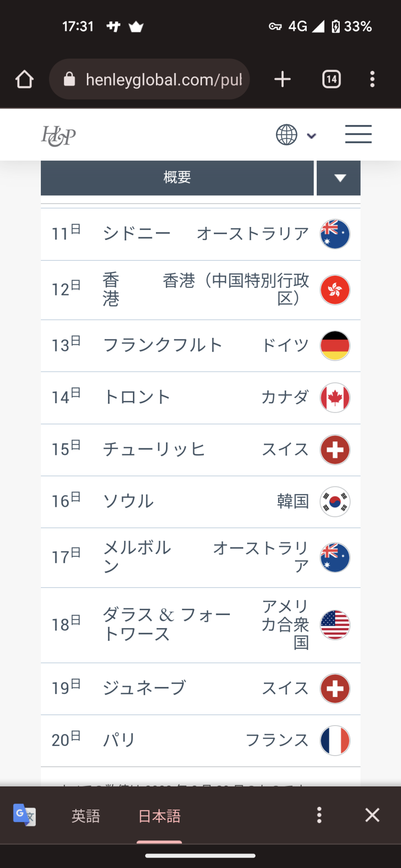Click the henleyglobal.com address bar
Viewport: 401px width, 868px height.
150,79
